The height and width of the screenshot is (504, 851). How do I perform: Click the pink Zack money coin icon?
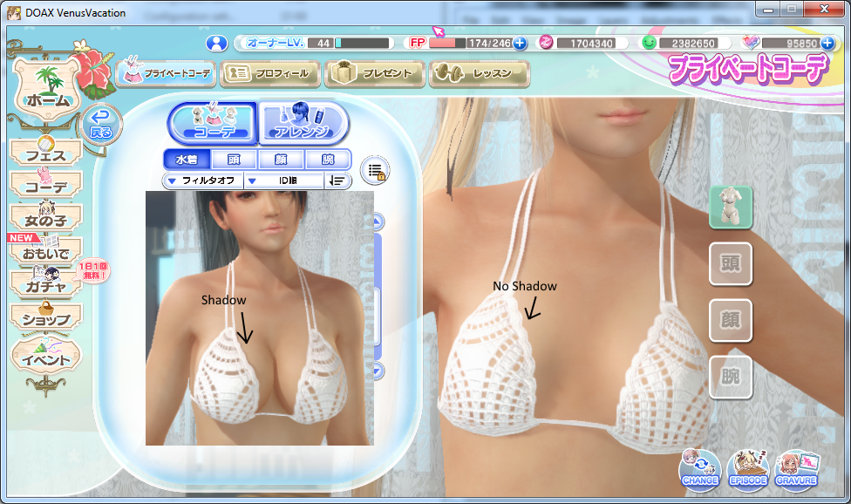(546, 43)
